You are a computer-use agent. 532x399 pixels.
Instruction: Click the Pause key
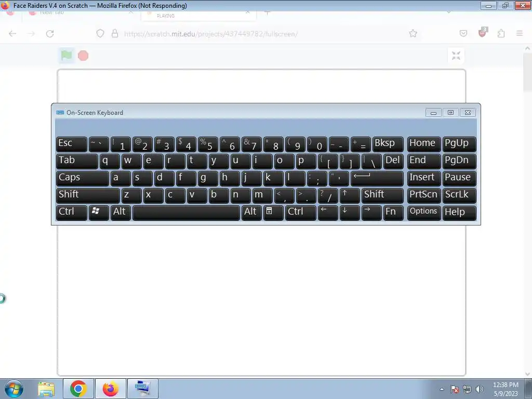(x=459, y=179)
